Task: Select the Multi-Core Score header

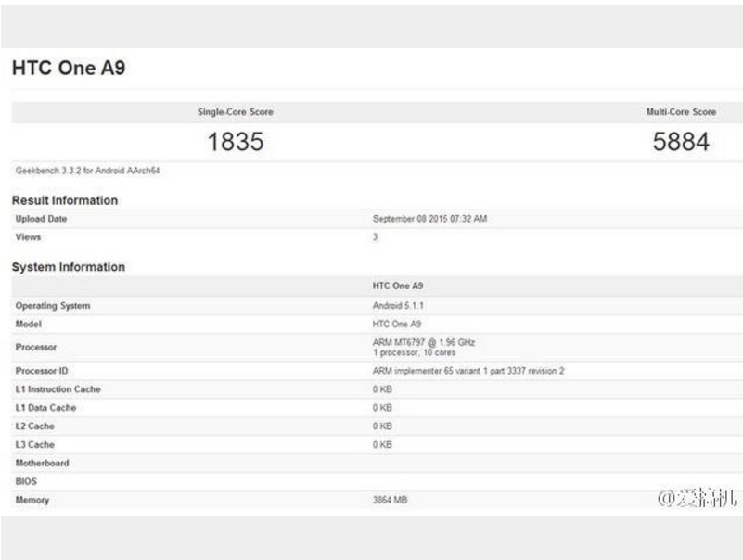Action: click(680, 112)
